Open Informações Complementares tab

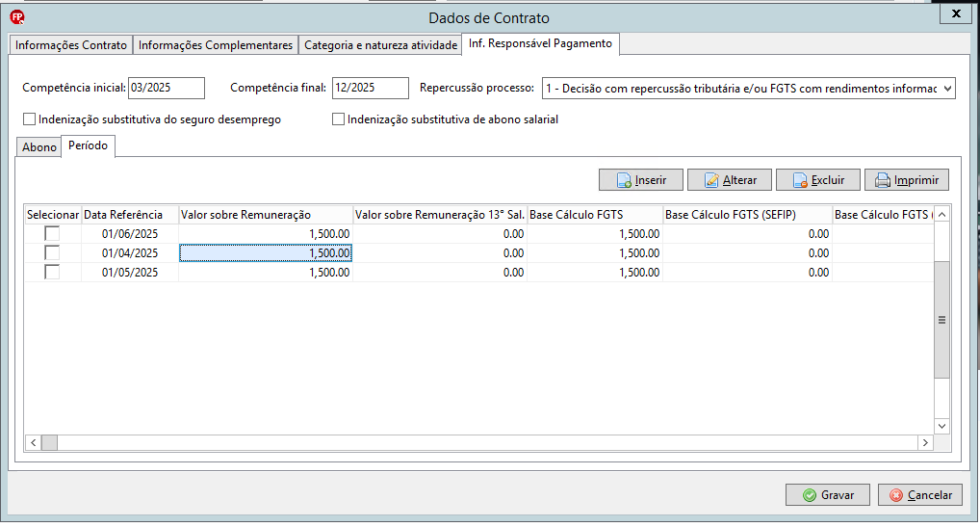(x=216, y=45)
